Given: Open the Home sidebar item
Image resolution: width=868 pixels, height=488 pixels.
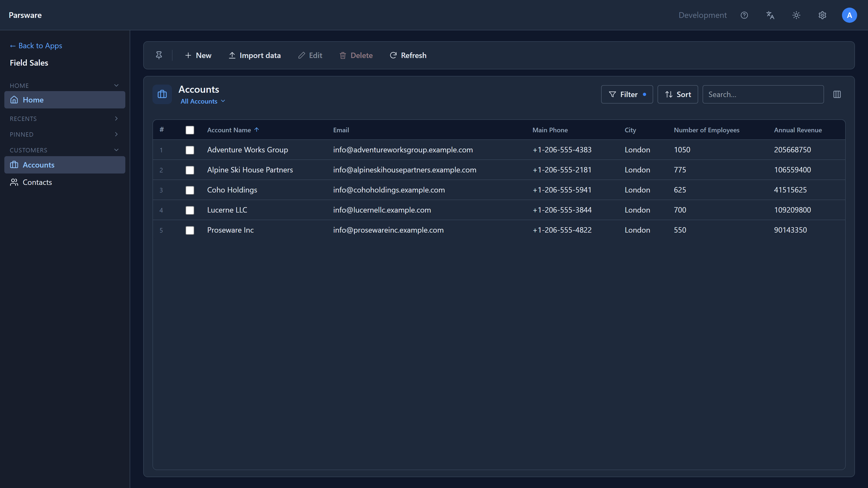Looking at the screenshot, I should tap(65, 100).
